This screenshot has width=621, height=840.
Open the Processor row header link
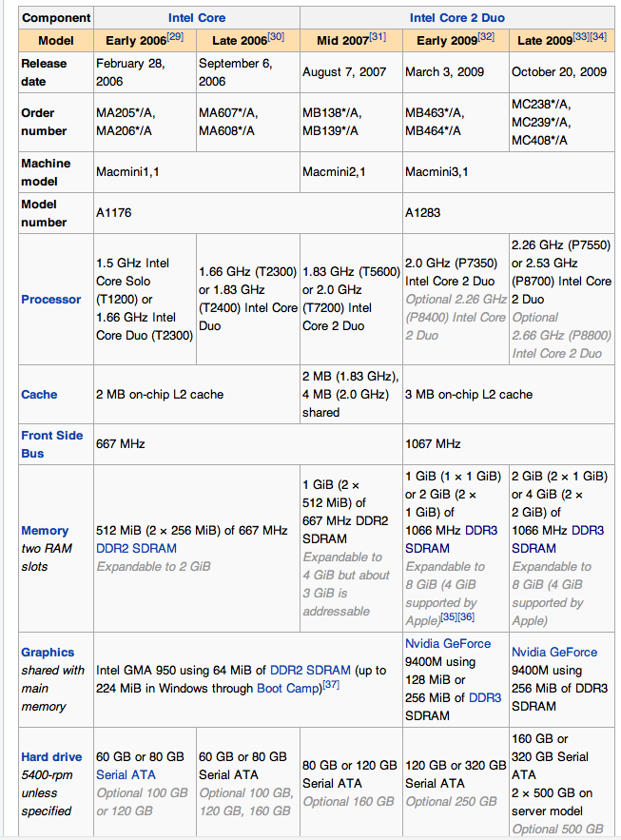point(50,300)
